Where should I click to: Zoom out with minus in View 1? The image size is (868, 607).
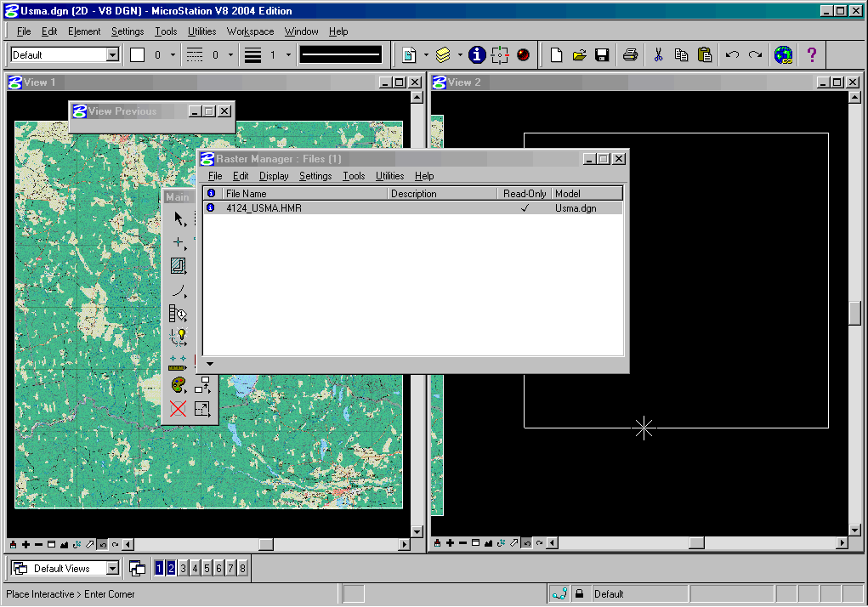click(x=39, y=544)
